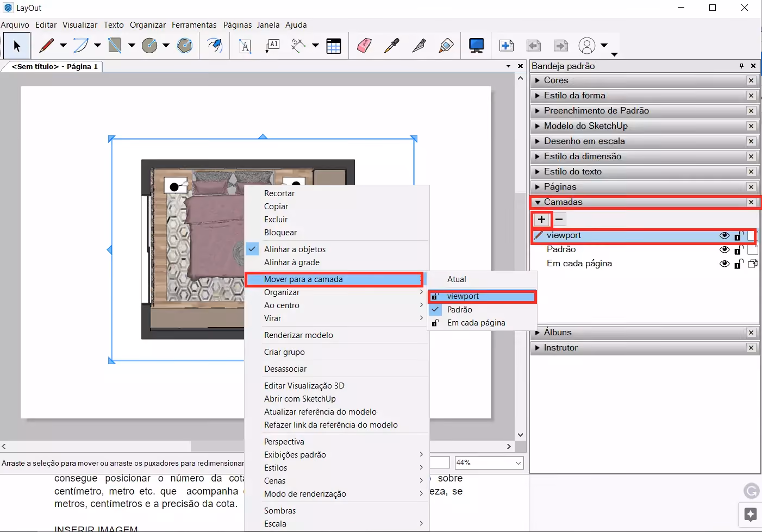Open toolbar options overflow arrow
762x532 pixels.
pyautogui.click(x=614, y=54)
